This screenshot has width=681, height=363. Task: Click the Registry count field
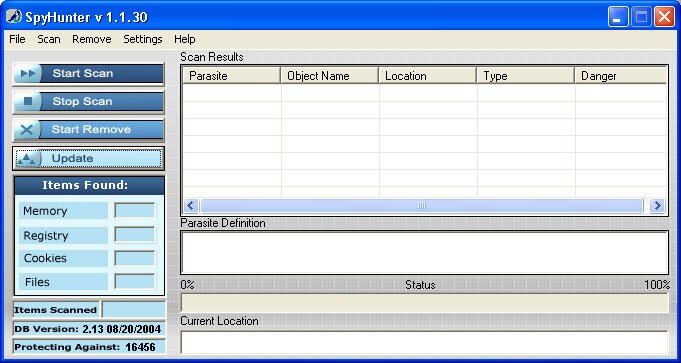click(135, 235)
